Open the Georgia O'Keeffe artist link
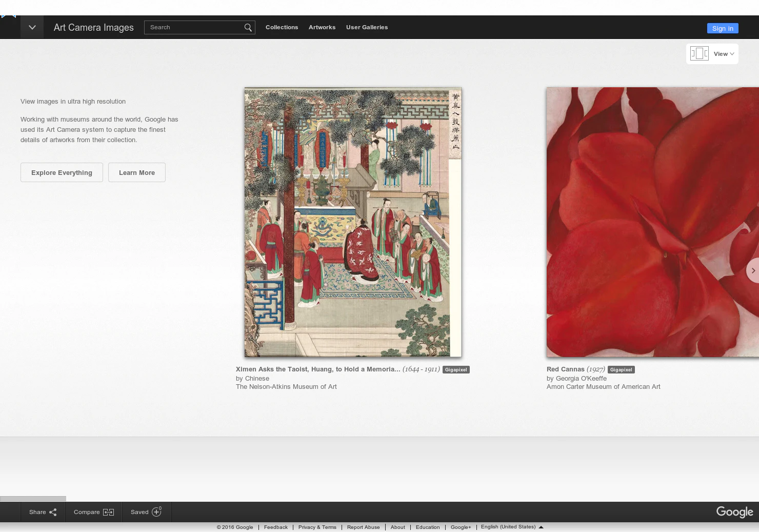The width and height of the screenshot is (759, 532). coord(581,379)
